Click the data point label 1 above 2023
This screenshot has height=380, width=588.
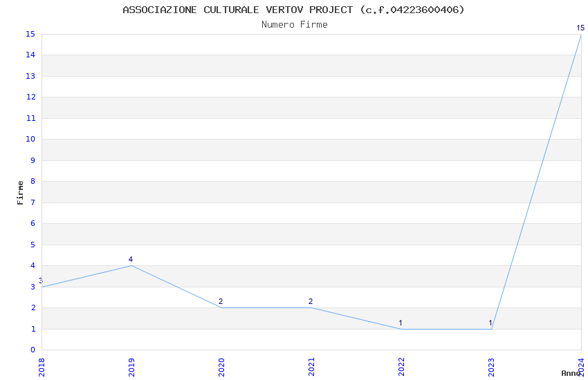coord(490,323)
